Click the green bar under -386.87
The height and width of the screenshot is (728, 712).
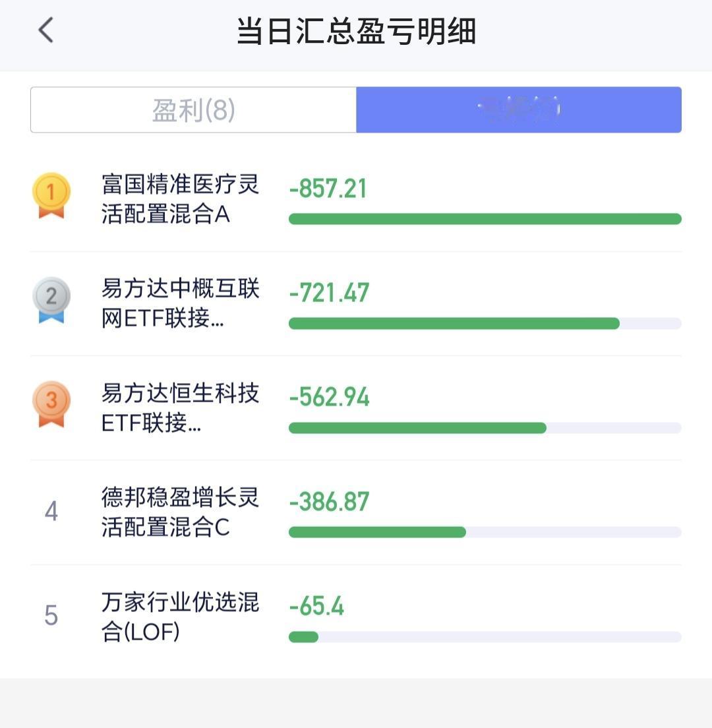coord(377,532)
